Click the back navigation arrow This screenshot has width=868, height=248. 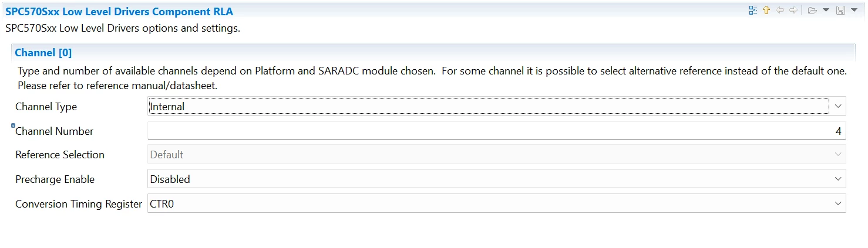pyautogui.click(x=780, y=11)
